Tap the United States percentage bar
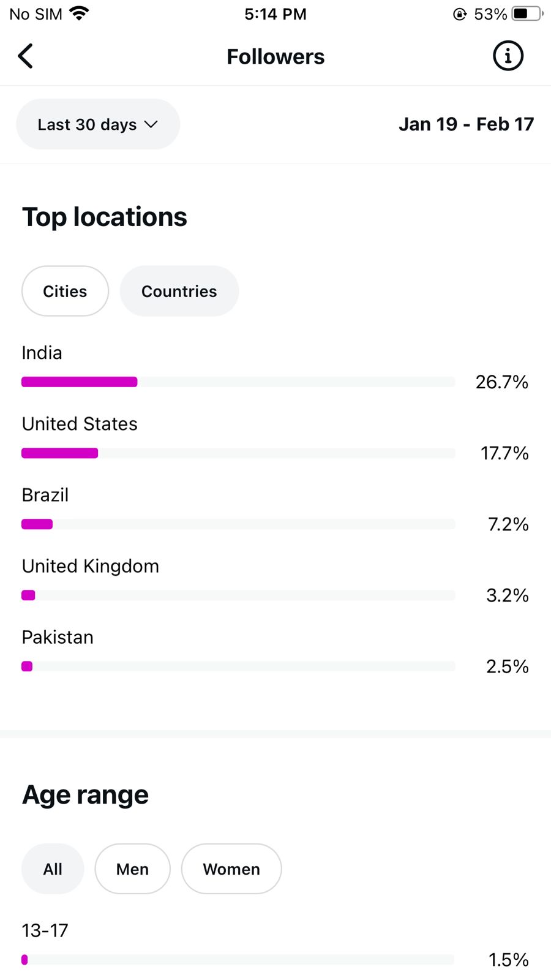The height and width of the screenshot is (980, 551). [x=238, y=453]
